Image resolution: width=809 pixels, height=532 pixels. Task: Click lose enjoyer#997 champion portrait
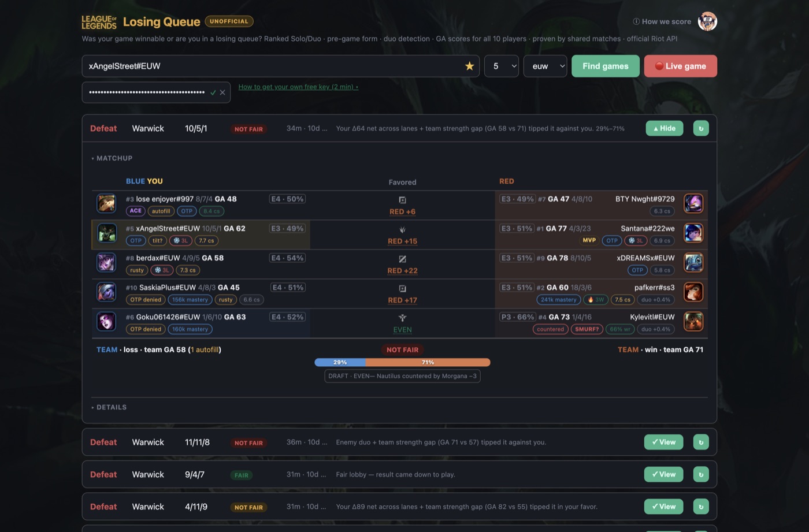tap(106, 203)
